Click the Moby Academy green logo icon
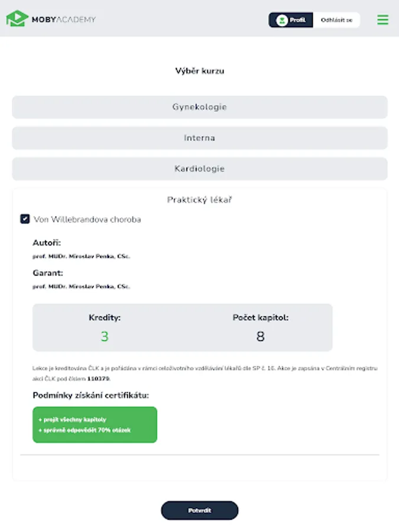Screen dimensions: 399x532 tap(17, 19)
